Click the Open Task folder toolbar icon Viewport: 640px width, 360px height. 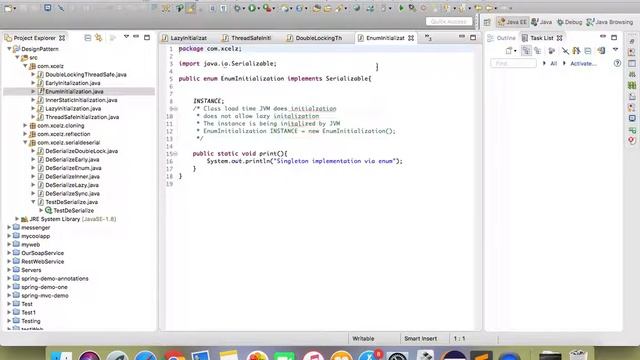tap(327, 8)
